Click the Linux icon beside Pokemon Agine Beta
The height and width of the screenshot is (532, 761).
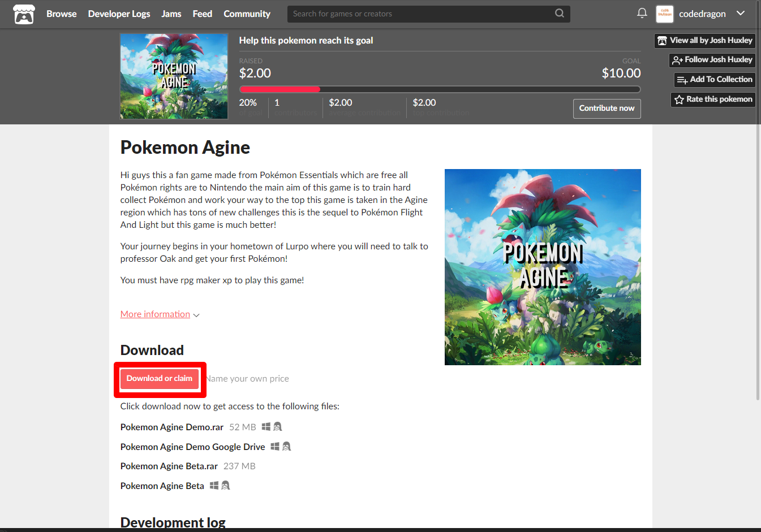point(226,486)
